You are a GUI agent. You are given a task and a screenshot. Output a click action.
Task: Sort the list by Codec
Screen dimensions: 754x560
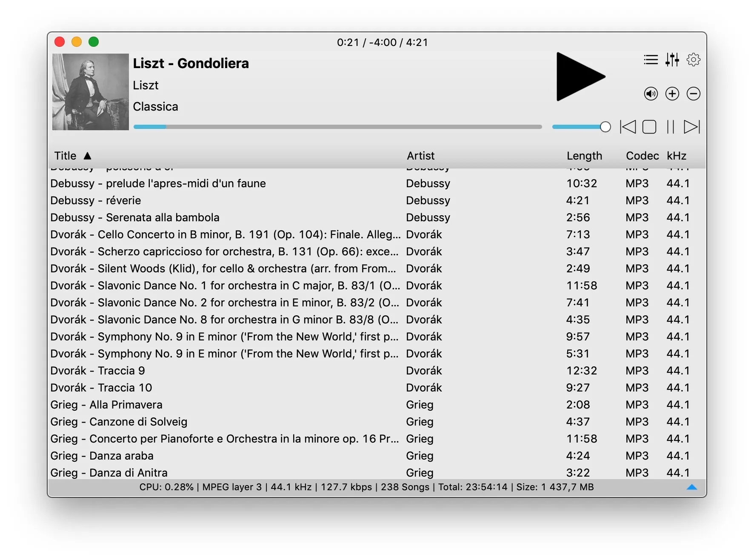[642, 156]
